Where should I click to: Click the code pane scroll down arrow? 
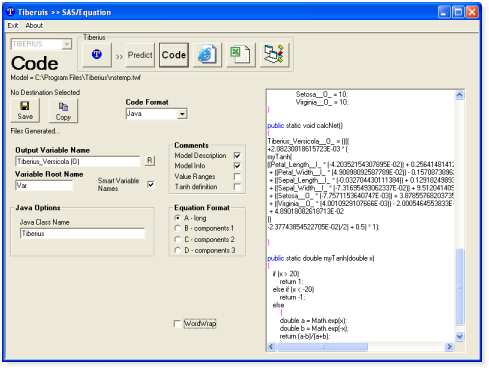(459, 337)
